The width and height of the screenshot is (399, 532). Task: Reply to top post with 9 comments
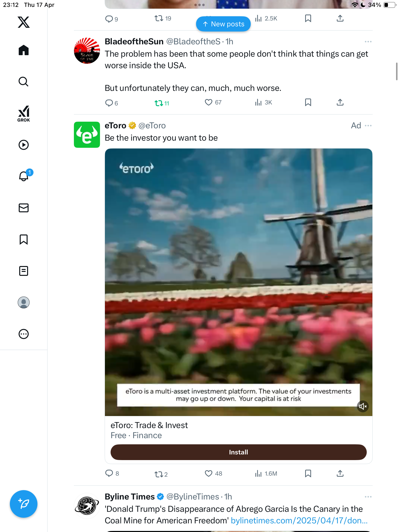112,19
